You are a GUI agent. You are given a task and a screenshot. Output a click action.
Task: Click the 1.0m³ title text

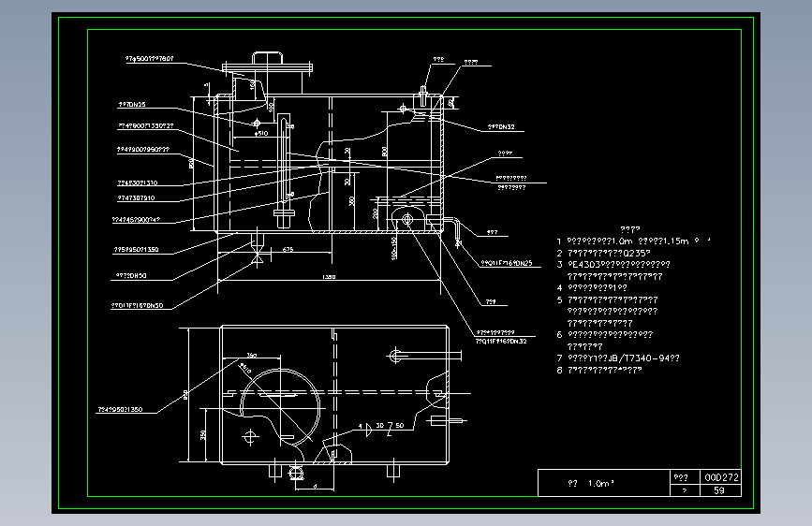click(600, 484)
